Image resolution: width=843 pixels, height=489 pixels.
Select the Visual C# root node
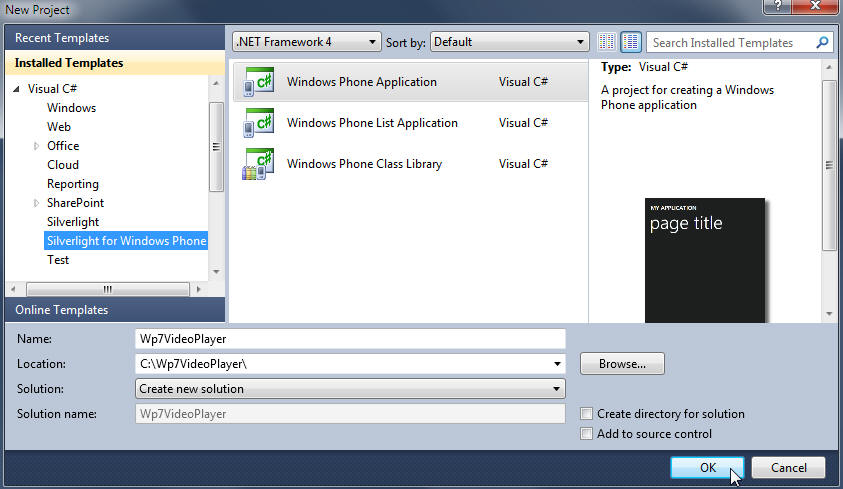coord(52,89)
